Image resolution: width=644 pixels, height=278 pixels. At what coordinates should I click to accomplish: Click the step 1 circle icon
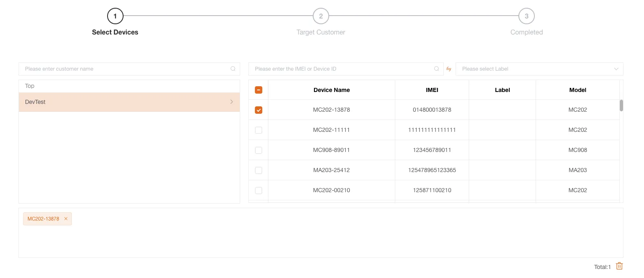point(115,16)
